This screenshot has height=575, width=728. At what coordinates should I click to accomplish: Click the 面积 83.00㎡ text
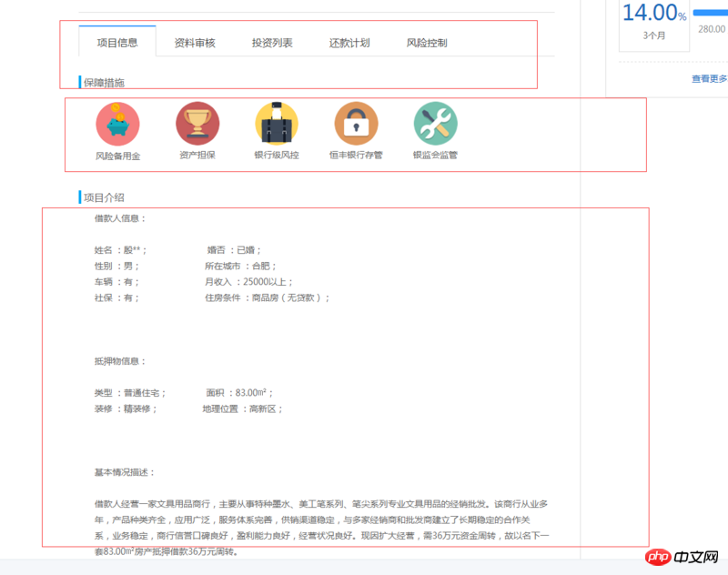[x=239, y=393]
